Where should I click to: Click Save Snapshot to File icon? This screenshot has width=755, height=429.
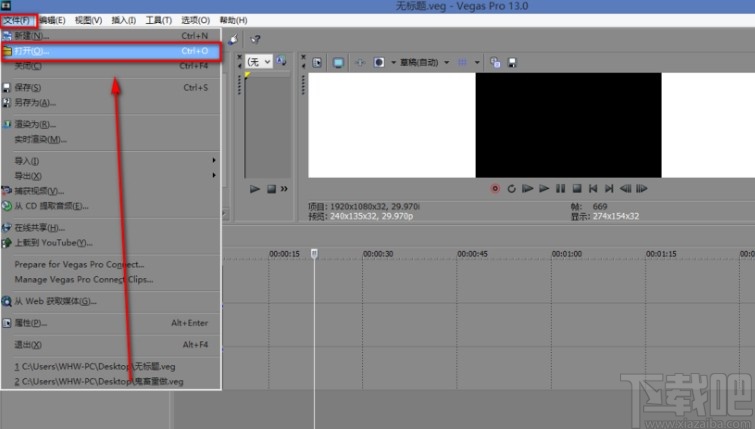click(x=512, y=63)
